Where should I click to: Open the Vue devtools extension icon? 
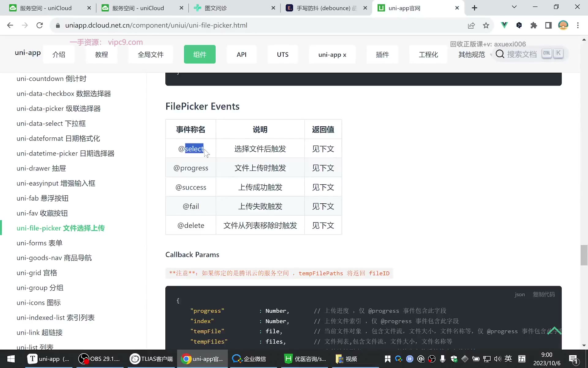(x=504, y=25)
